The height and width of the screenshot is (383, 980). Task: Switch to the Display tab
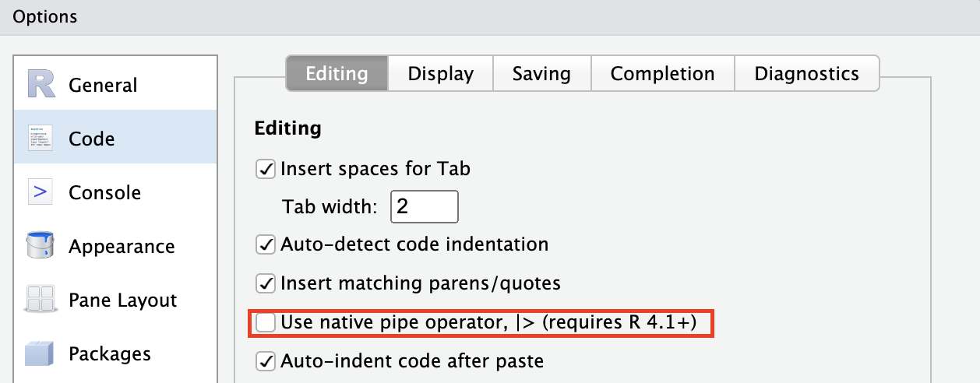click(x=441, y=73)
